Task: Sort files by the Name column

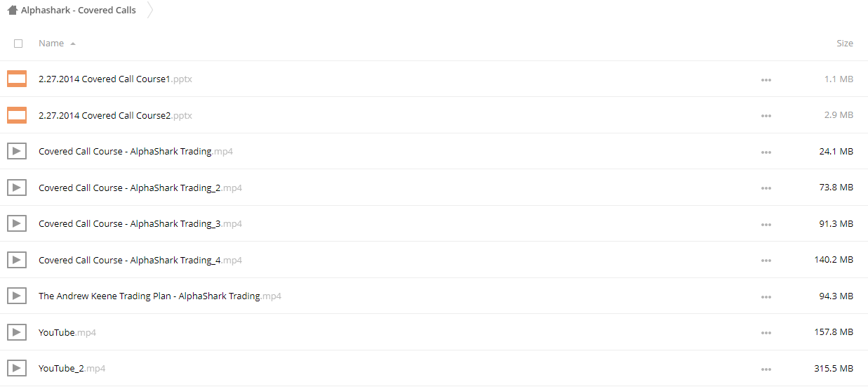Action: coord(51,44)
